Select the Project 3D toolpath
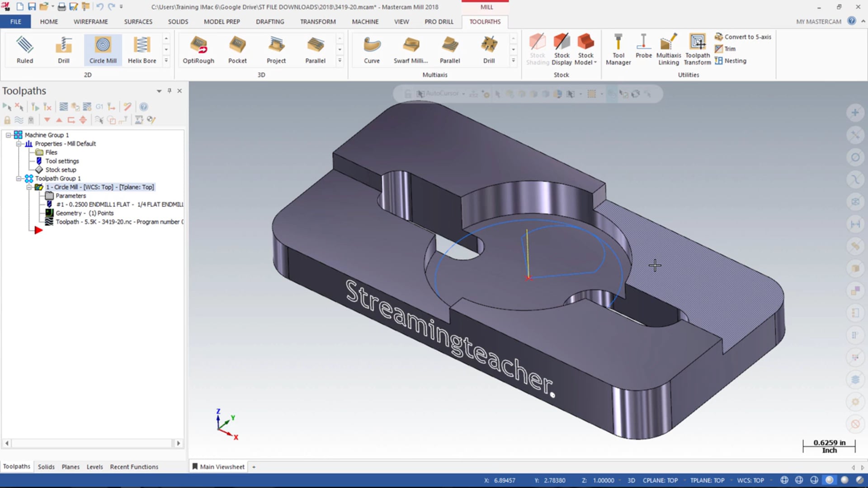The height and width of the screenshot is (488, 868). 276,50
